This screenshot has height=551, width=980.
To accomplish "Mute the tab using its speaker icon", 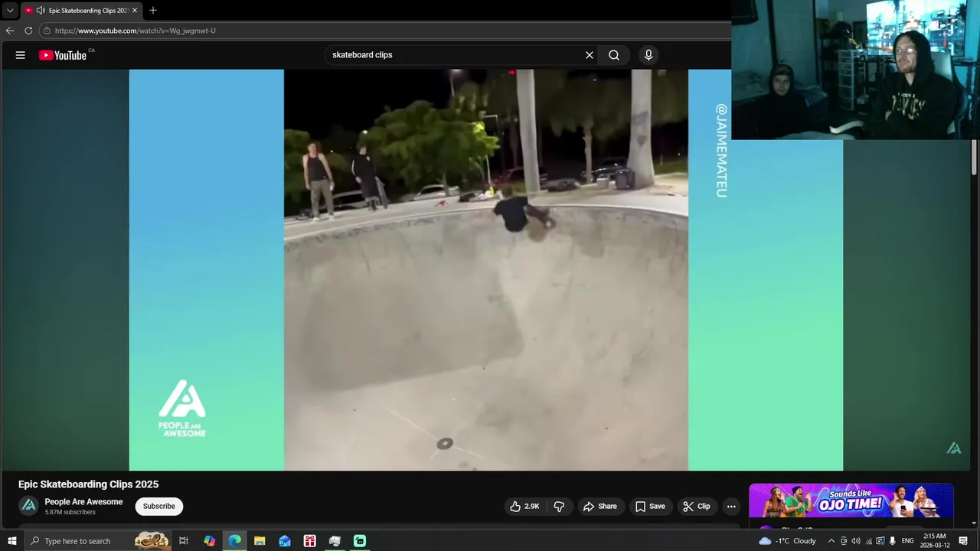I will 41,11.
